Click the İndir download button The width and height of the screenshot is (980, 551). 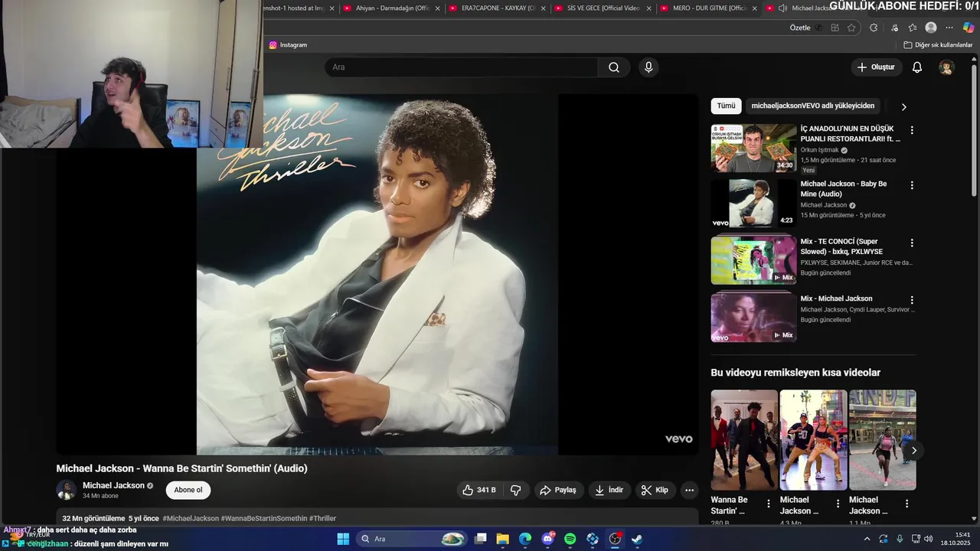[609, 490]
